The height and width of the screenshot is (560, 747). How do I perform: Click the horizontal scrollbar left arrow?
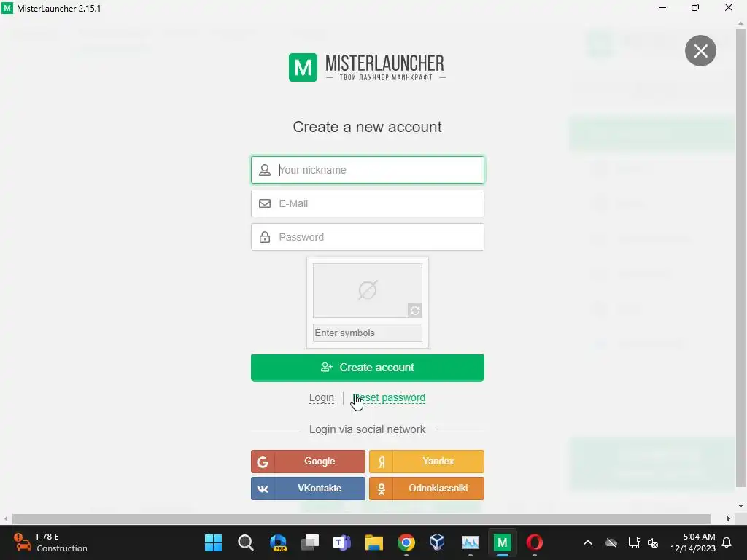pyautogui.click(x=6, y=518)
